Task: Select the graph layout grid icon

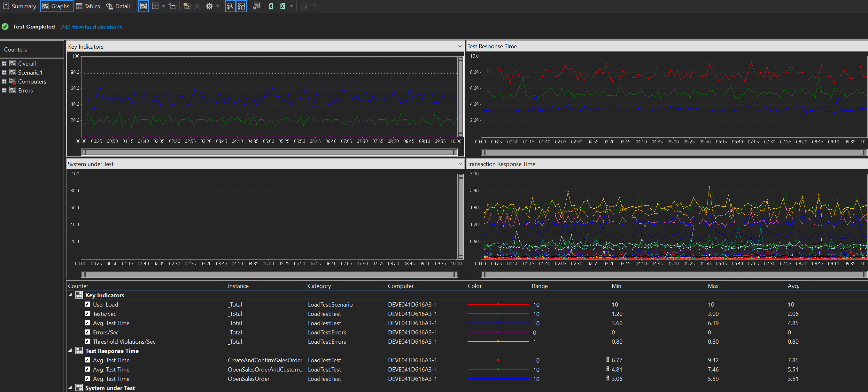Action: pos(156,6)
